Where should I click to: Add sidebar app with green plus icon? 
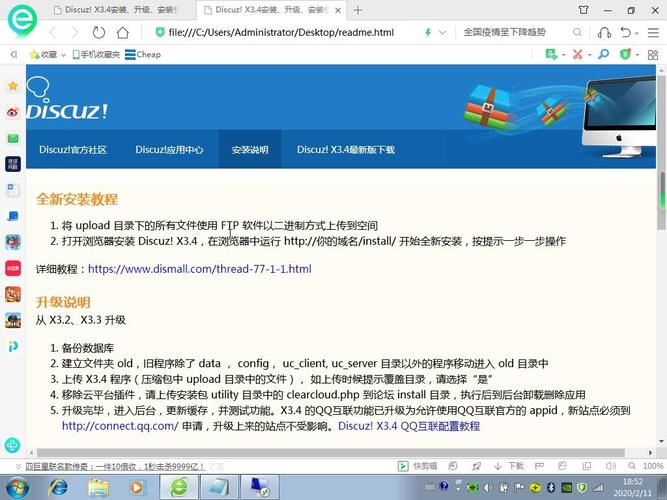[12, 446]
